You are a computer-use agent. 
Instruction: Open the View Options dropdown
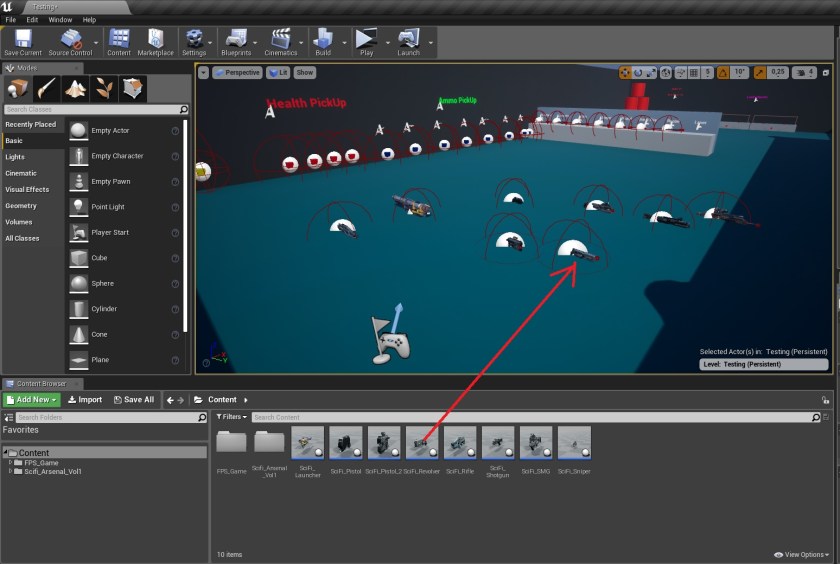(x=802, y=554)
